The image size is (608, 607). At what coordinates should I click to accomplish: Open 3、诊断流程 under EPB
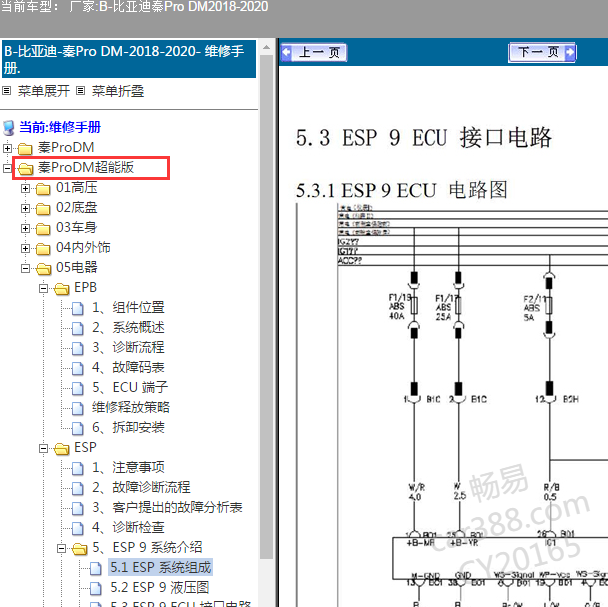[x=128, y=348]
